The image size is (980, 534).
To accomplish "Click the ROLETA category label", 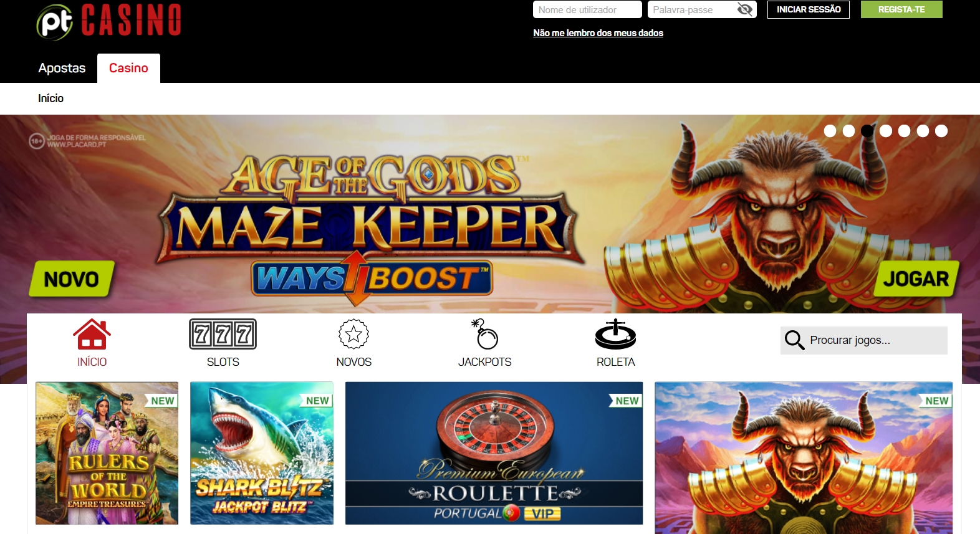I will click(x=615, y=362).
